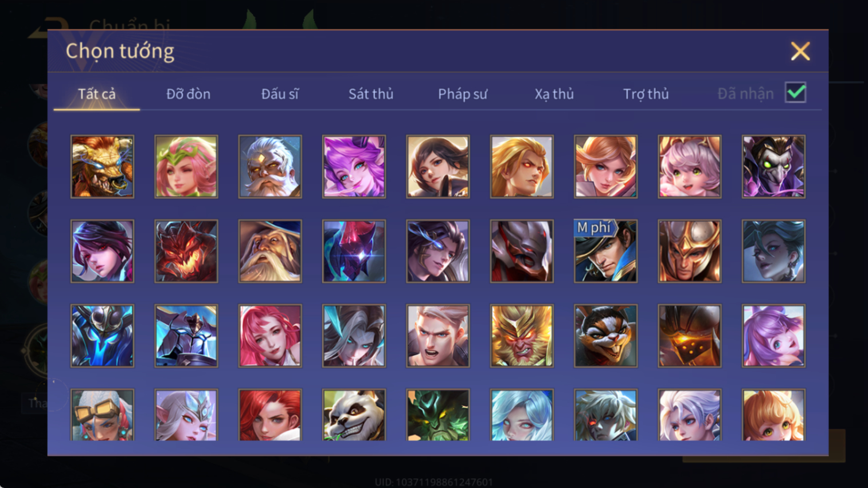The height and width of the screenshot is (488, 868).
Task: Pick the golden spartan helmet hero
Action: (689, 251)
